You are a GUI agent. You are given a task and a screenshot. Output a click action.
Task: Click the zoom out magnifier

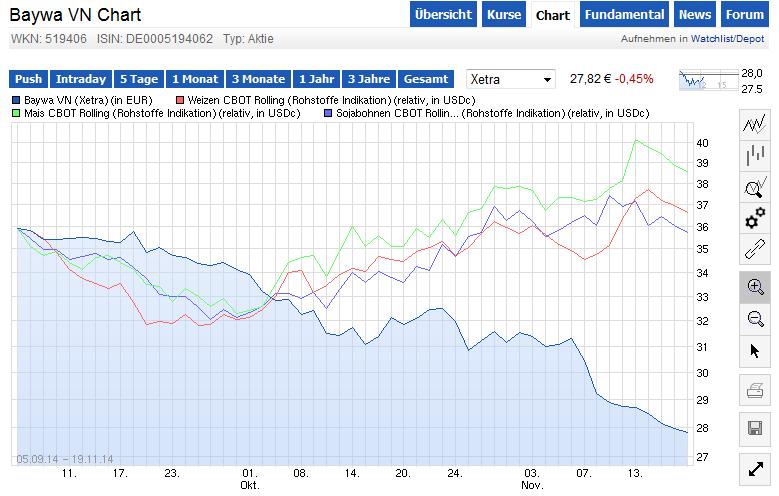755,318
